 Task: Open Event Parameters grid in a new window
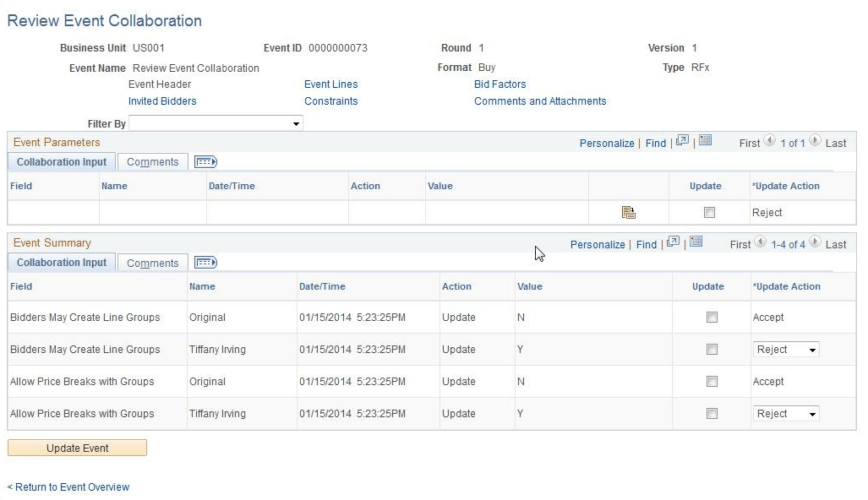click(682, 143)
